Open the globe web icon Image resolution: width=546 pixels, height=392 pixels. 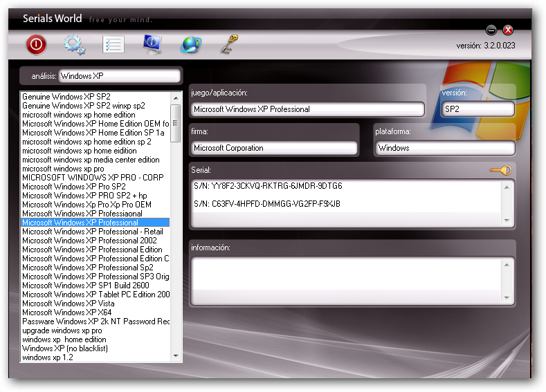click(x=190, y=45)
